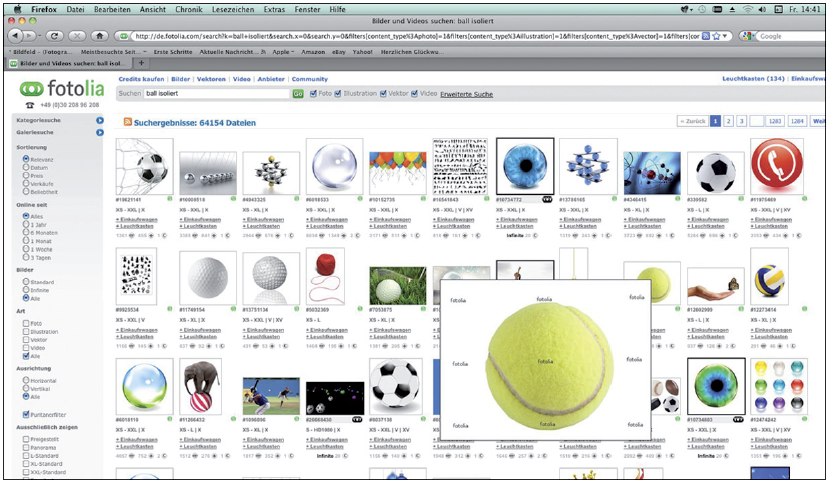Click the Time Machine clock icon
835x484 pixels.
click(x=702, y=9)
